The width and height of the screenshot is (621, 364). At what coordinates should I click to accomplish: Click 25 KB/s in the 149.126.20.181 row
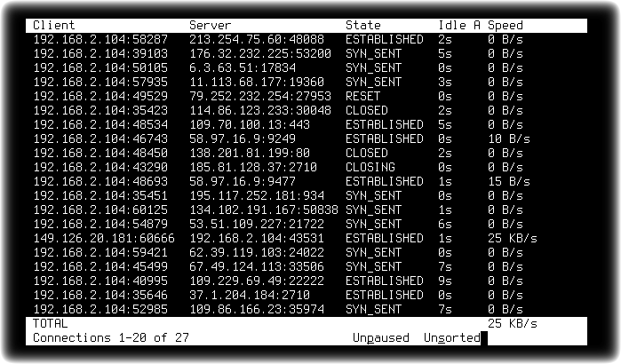(x=513, y=239)
